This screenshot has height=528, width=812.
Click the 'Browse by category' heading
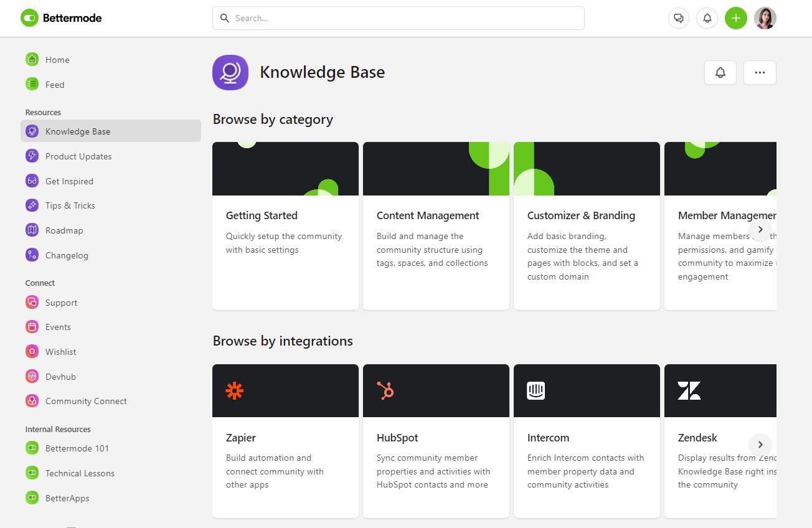[x=273, y=120]
